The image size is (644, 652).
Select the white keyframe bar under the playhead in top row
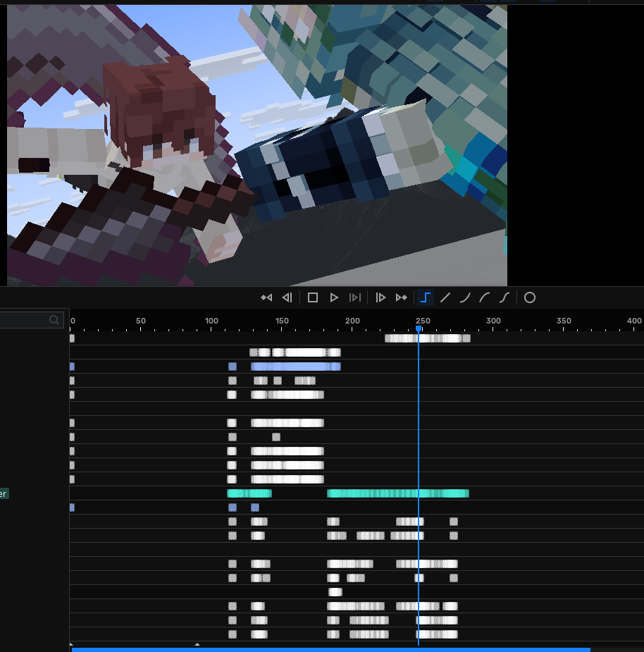428,338
